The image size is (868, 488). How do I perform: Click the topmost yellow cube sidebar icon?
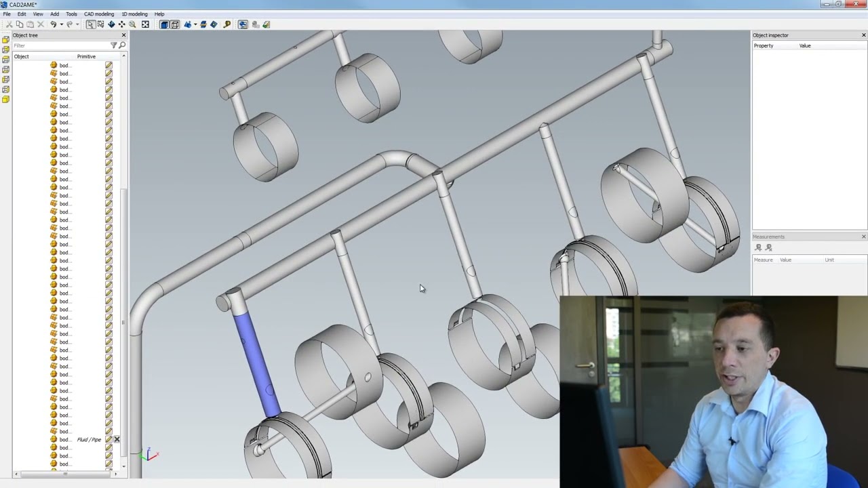coord(5,39)
